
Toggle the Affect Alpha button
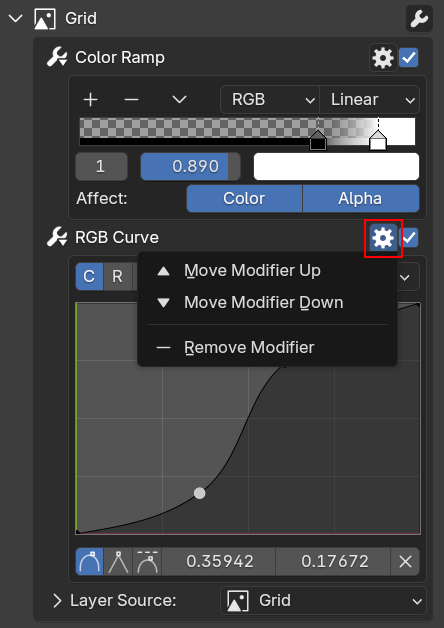(x=361, y=199)
